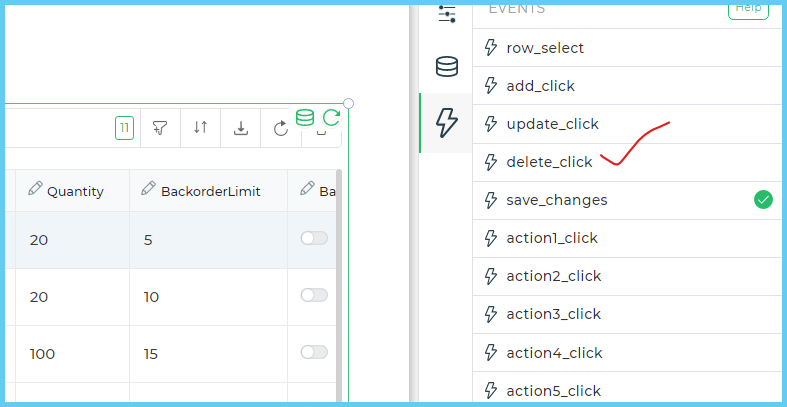Viewport: 787px width, 407px height.
Task: Click lightning icon beside action1_click
Action: click(x=490, y=238)
